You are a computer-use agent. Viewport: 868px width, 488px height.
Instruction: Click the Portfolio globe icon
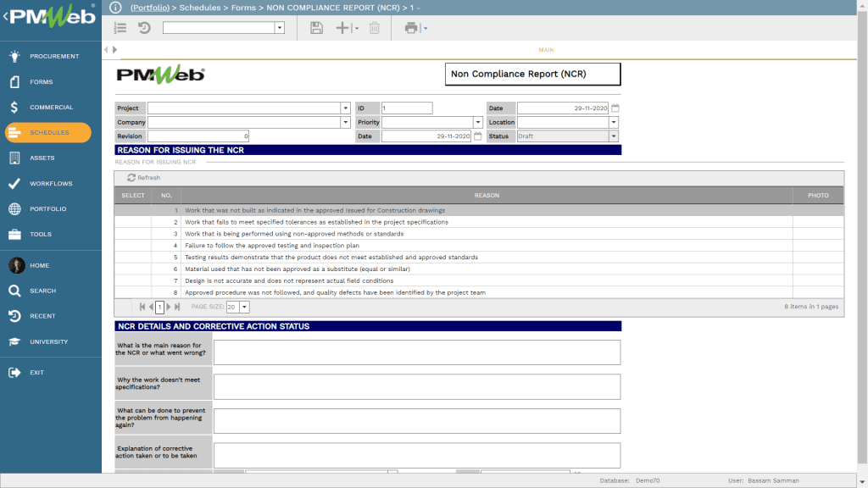(15, 209)
